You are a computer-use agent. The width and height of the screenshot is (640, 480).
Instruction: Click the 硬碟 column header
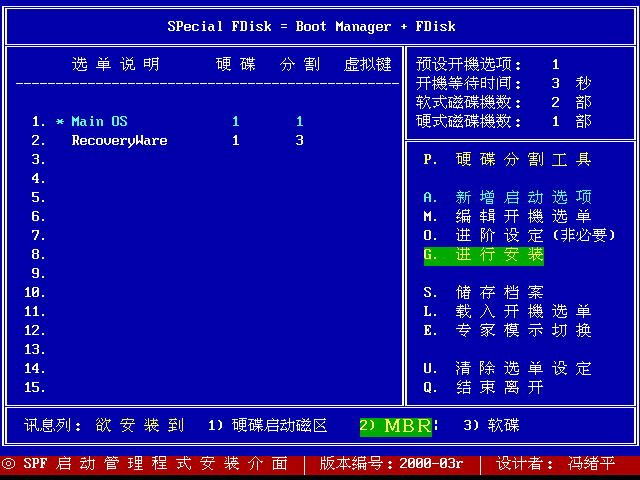(x=236, y=64)
